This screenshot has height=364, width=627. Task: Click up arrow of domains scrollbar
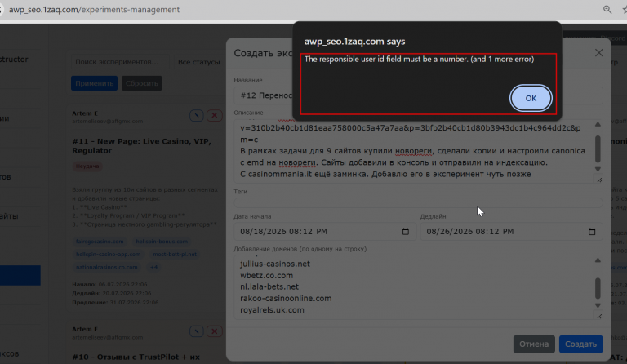coord(598,260)
